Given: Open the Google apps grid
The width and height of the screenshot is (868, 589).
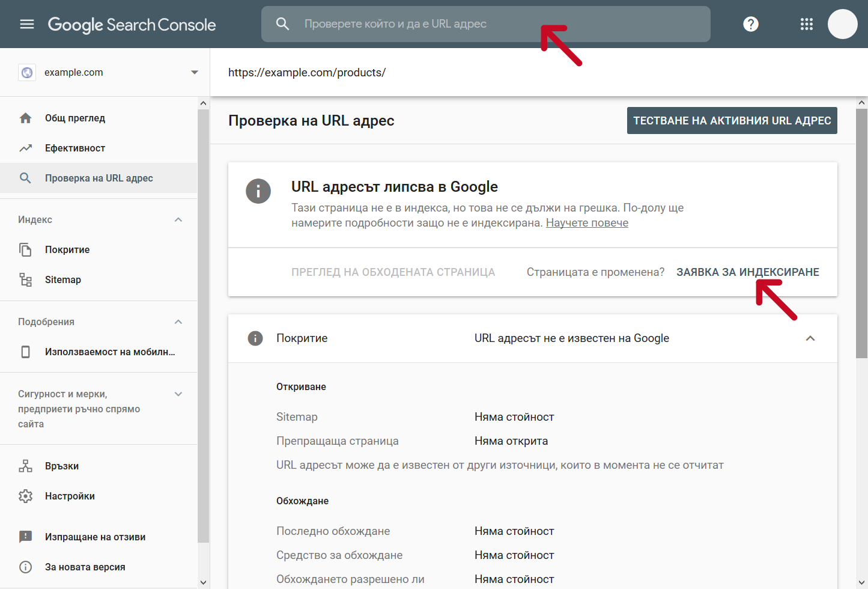Looking at the screenshot, I should (807, 24).
